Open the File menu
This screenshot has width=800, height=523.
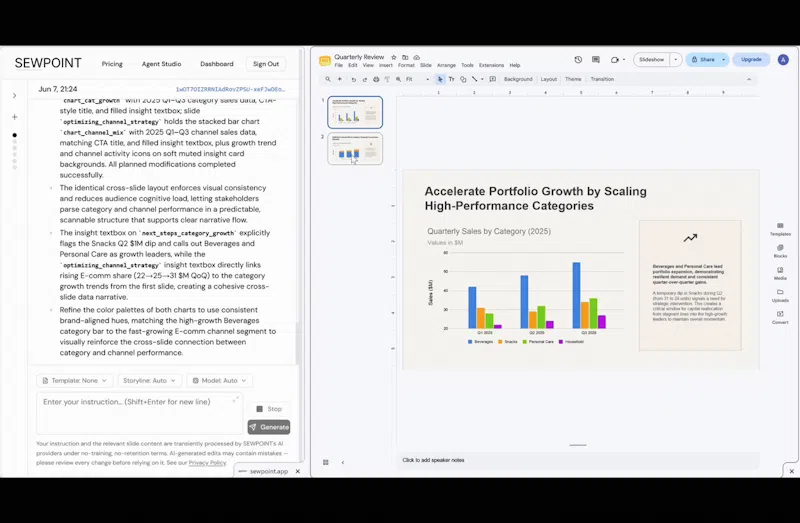click(338, 65)
